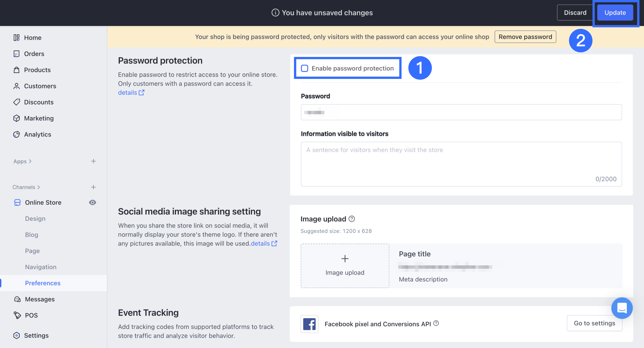Open the Design submenu item

35,219
